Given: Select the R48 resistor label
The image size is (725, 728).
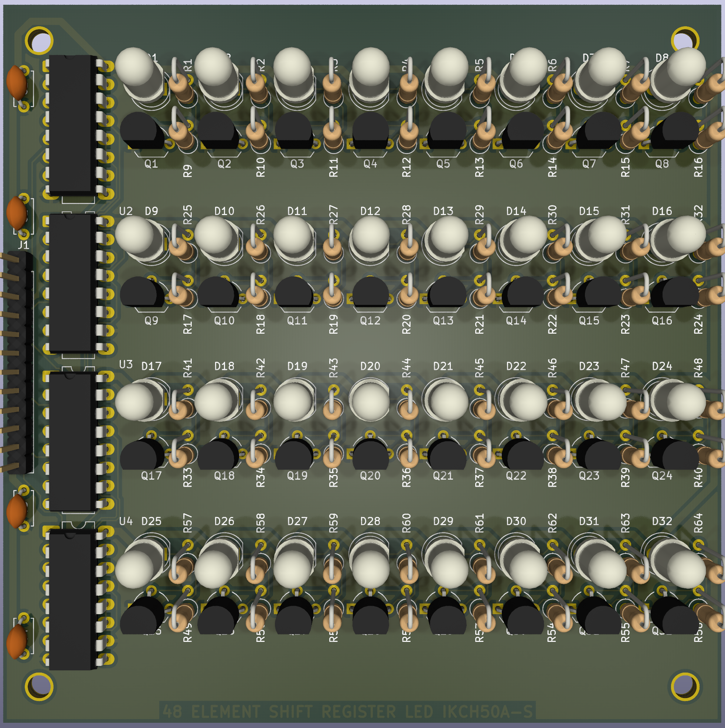Looking at the screenshot, I should [x=698, y=368].
